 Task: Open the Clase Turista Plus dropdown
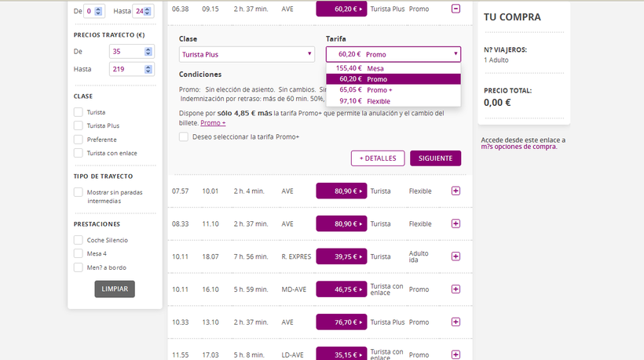pyautogui.click(x=247, y=54)
